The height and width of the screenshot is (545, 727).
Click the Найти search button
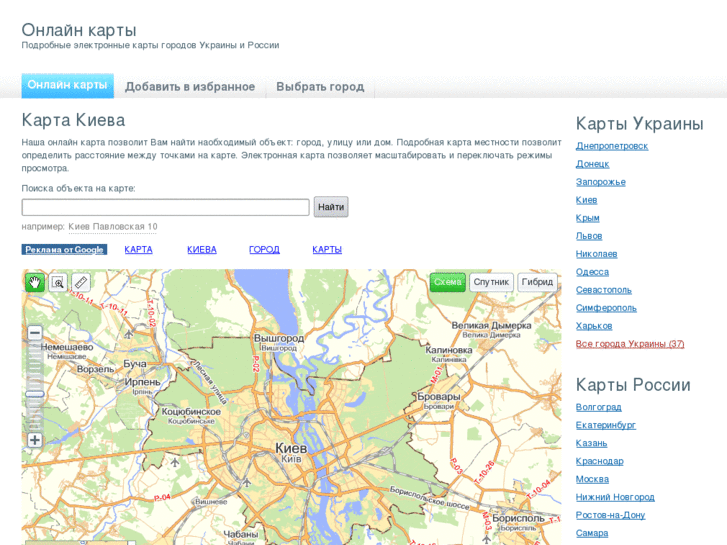tap(331, 207)
